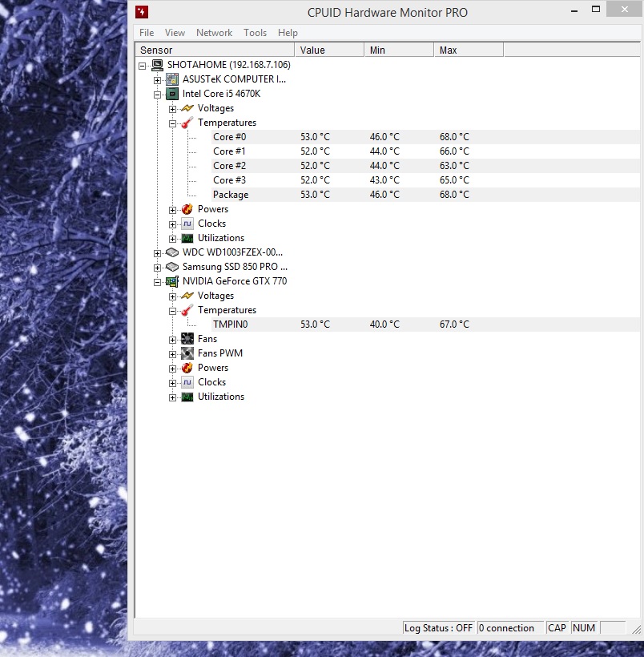Expand the CPU Voltages node
Screen dimensions: 644x657
point(173,109)
